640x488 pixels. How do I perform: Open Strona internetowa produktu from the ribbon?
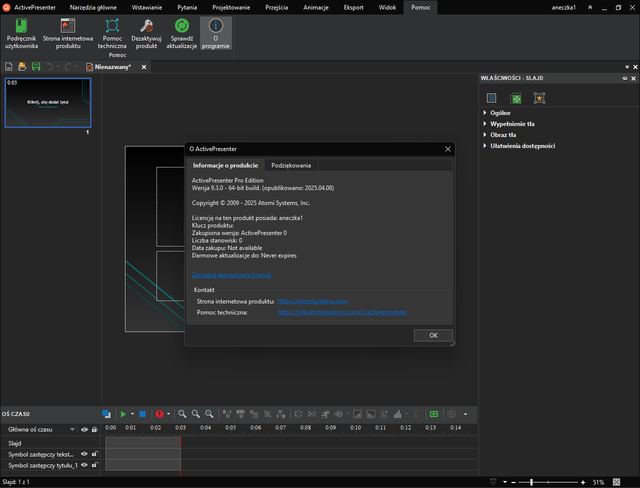[x=68, y=34]
